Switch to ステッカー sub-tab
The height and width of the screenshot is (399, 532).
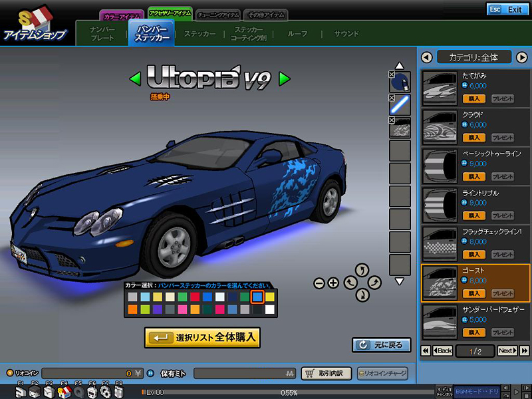coord(200,34)
